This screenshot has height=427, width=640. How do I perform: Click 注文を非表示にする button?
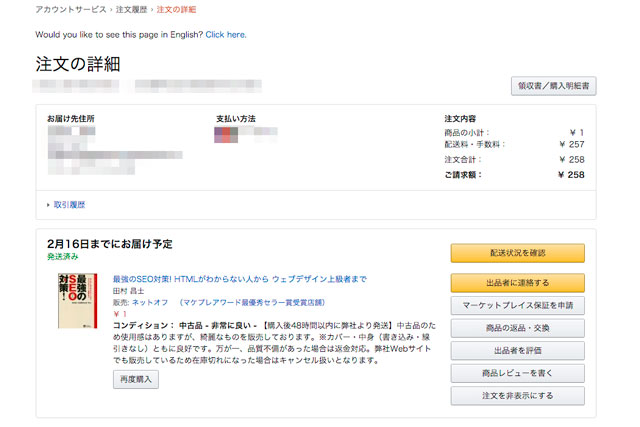518,396
